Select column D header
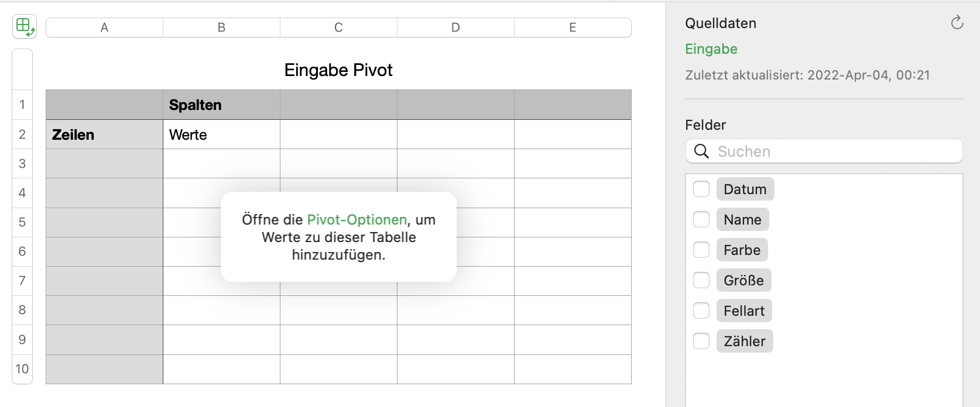Screen dimensions: 980x407 coord(455,27)
